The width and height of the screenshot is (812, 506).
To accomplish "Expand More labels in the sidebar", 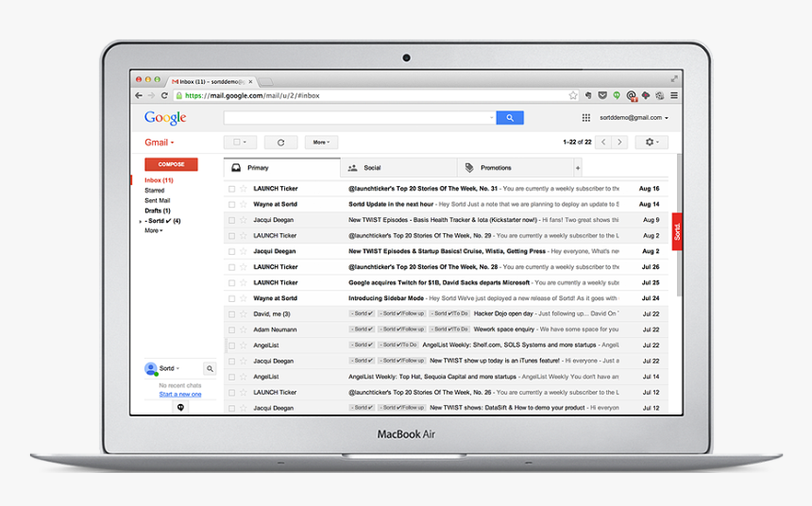I will 153,230.
